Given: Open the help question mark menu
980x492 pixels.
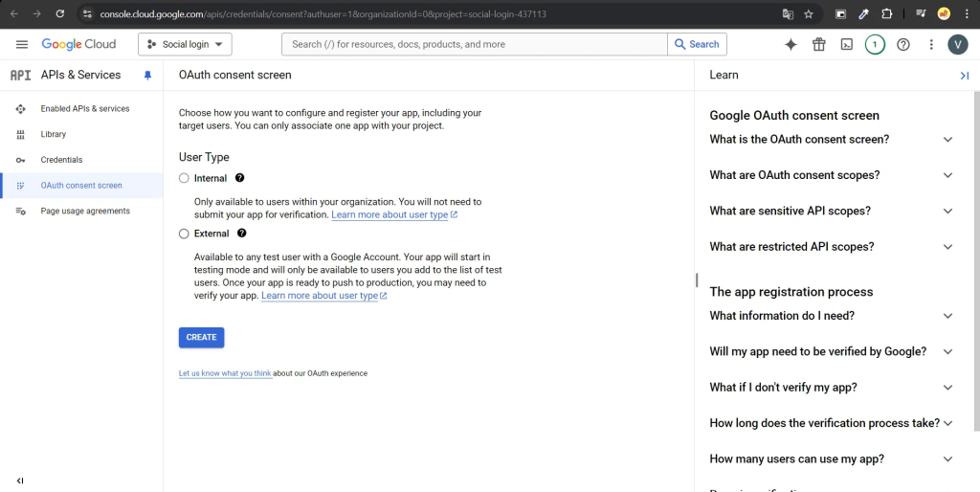Looking at the screenshot, I should pos(902,45).
